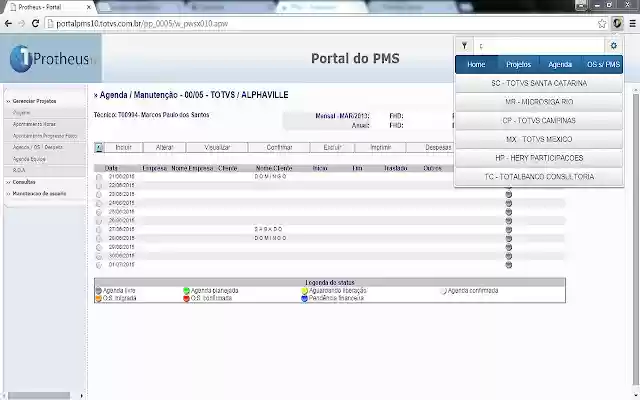Click the extension shield icon in Chrome toolbar
The width and height of the screenshot is (640, 400).
(x=617, y=23)
